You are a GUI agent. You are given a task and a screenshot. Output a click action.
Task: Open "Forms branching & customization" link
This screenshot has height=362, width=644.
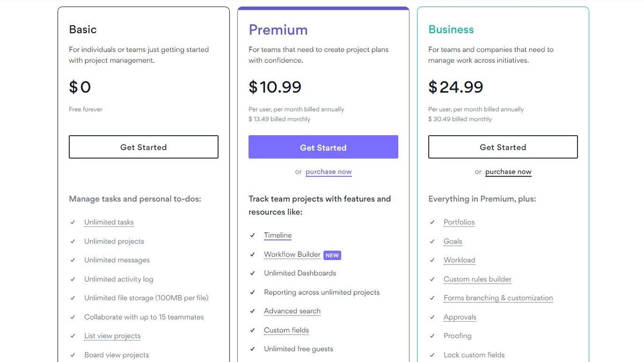click(498, 298)
